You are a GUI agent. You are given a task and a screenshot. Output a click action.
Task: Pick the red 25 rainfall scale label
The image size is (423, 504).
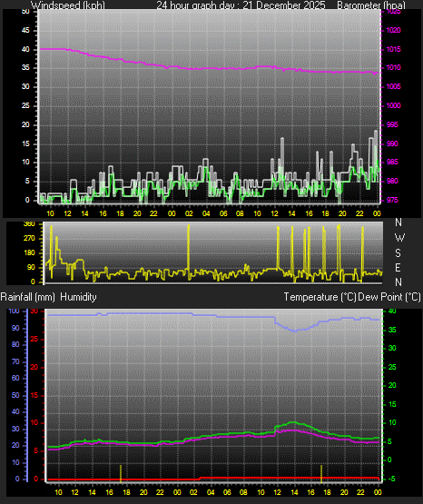[x=34, y=339]
